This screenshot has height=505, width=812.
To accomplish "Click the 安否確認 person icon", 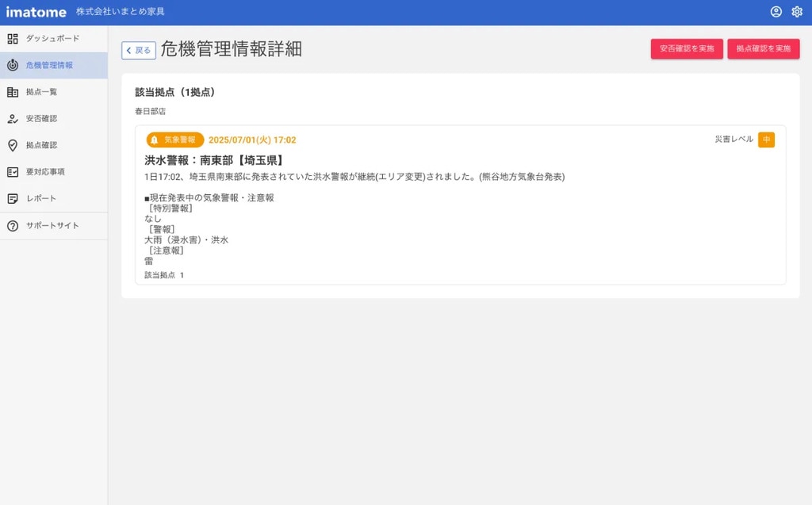I will [x=13, y=119].
